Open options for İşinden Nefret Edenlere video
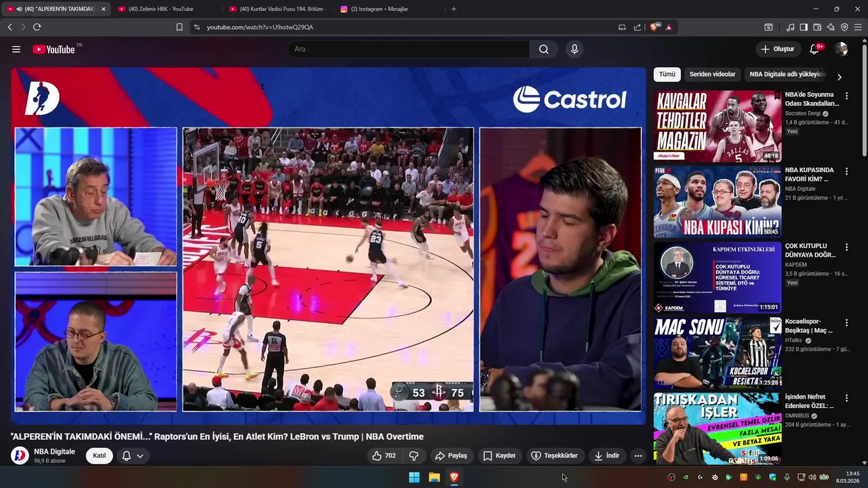This screenshot has width=868, height=488. point(846,399)
